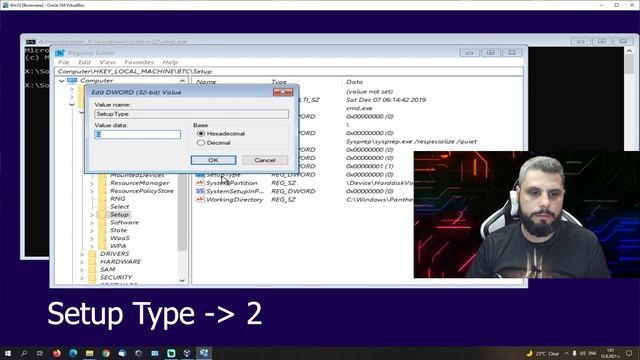Click the registry tree scroll-down arrow
This screenshot has width=640, height=360.
(x=182, y=280)
